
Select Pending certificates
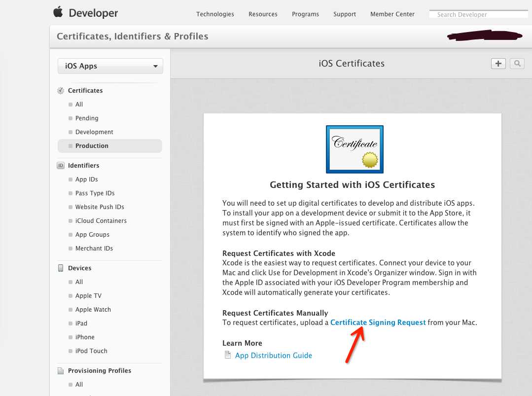87,118
